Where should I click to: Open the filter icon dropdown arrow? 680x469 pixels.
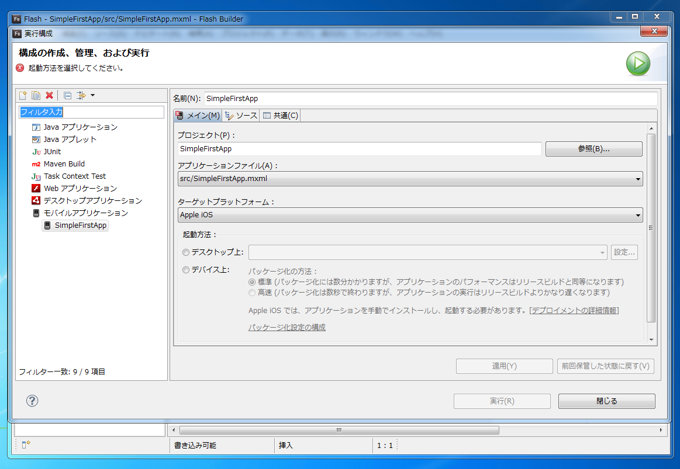pos(92,95)
